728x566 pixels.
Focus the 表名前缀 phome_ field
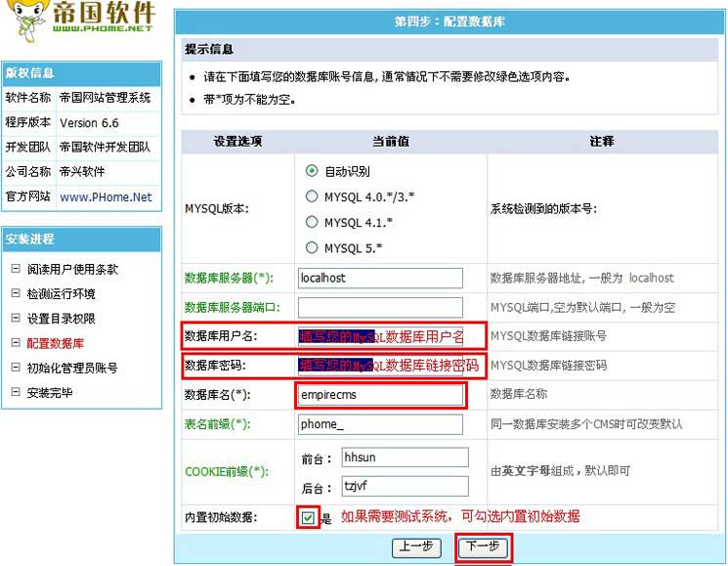coord(380,424)
